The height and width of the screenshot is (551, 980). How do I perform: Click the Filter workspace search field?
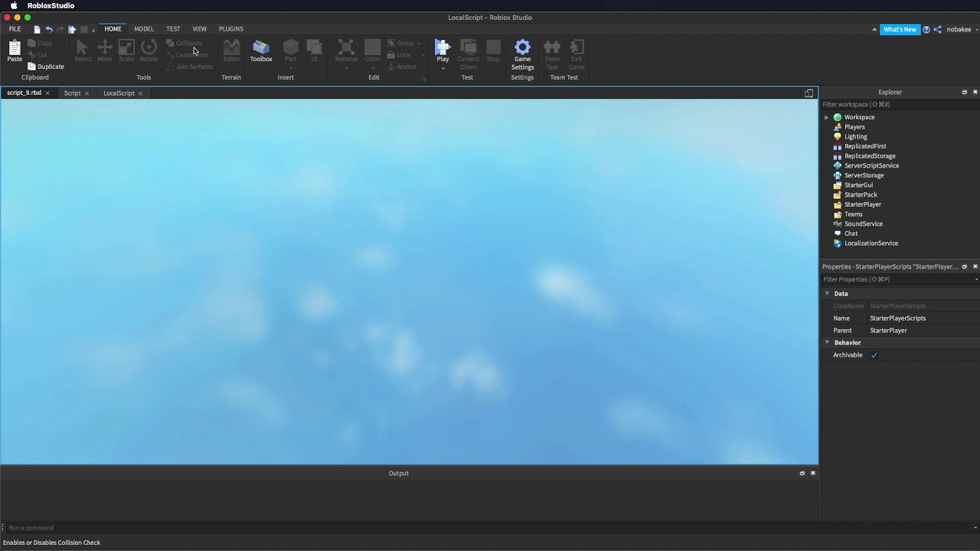pos(900,104)
